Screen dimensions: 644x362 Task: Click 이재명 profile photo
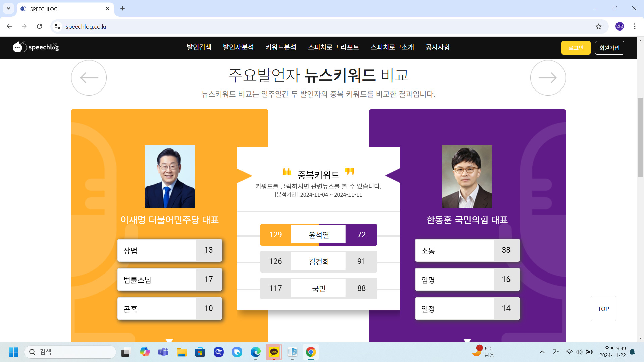[x=170, y=177]
